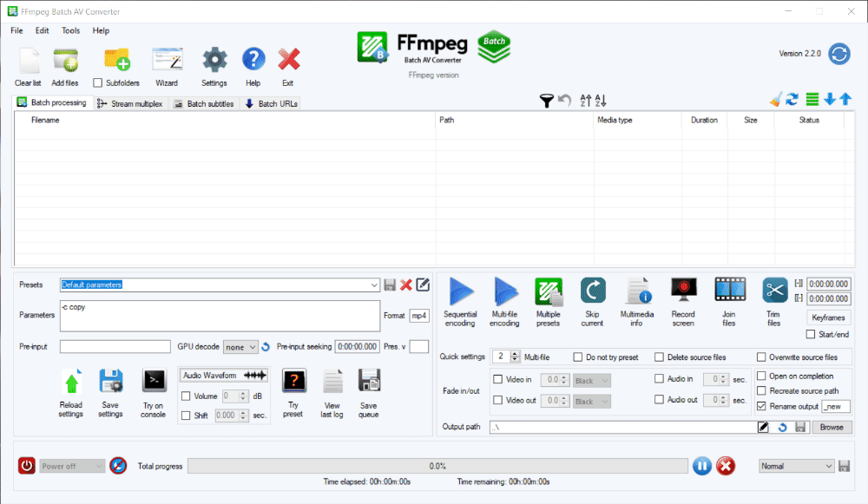
Task: Start Multi-file encoding
Action: 505,291
